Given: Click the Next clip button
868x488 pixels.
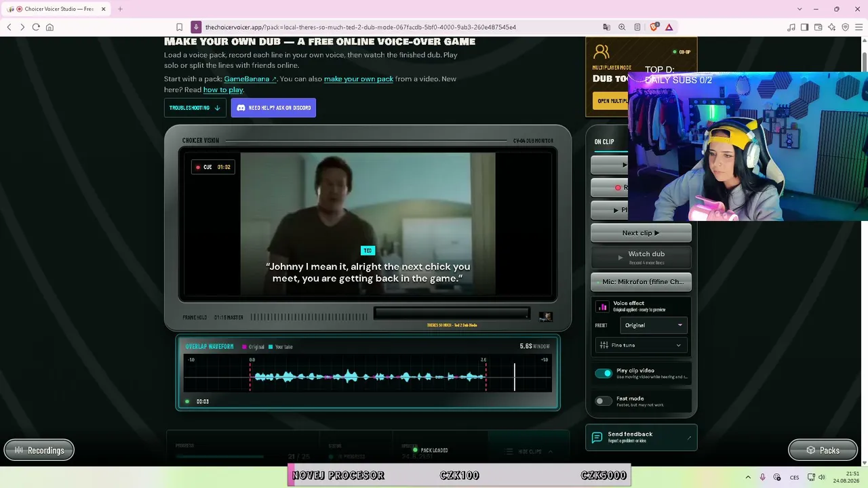Looking at the screenshot, I should (x=642, y=232).
